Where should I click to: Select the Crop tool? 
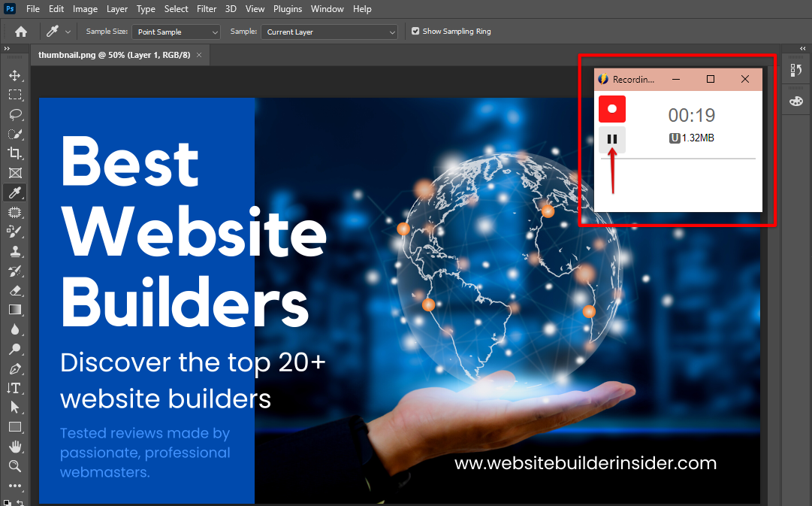pos(15,153)
